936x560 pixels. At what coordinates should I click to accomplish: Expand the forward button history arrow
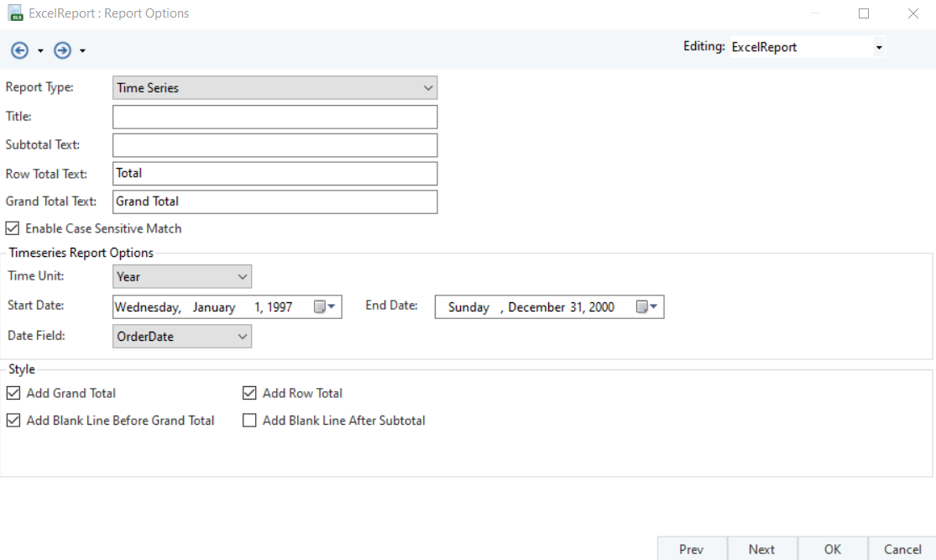pos(82,51)
